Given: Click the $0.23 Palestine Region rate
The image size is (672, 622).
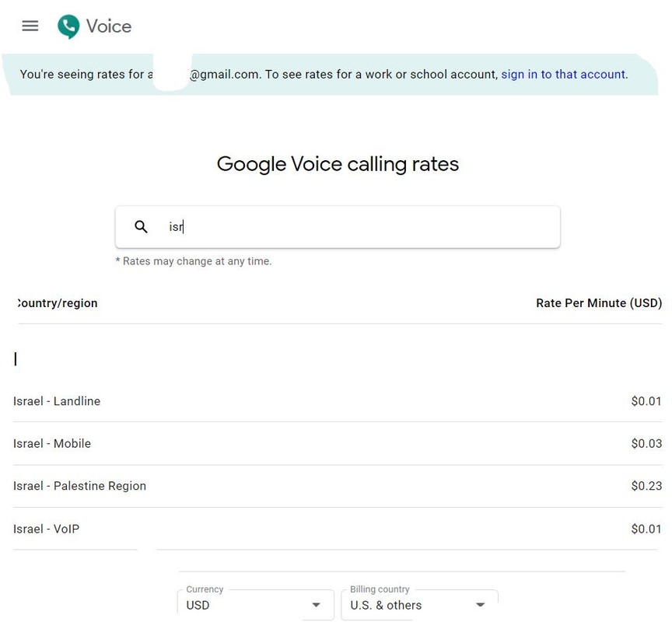Looking at the screenshot, I should coord(646,486).
